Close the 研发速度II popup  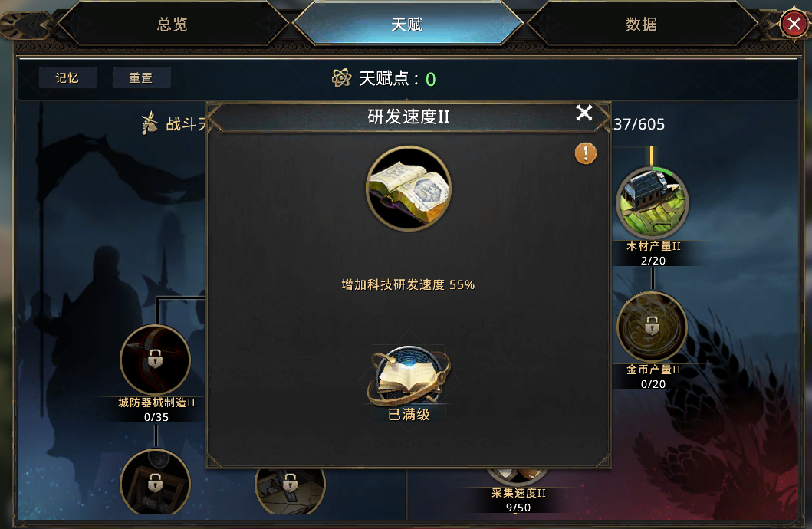[x=584, y=113]
